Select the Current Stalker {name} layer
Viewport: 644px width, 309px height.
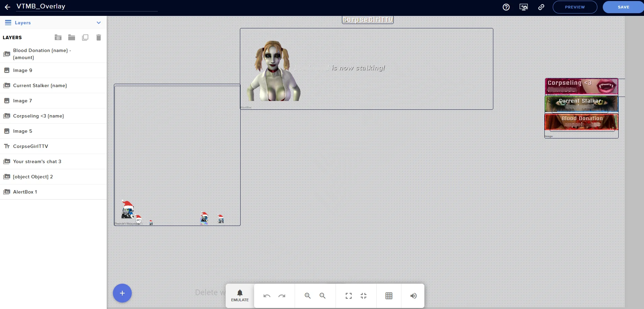53,85
